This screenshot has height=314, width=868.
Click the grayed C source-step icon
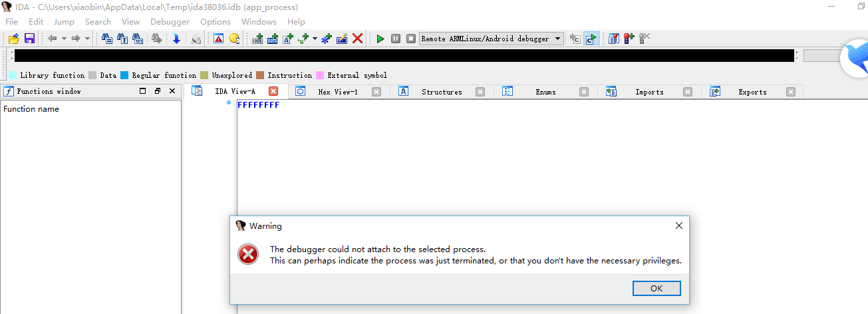pos(576,39)
